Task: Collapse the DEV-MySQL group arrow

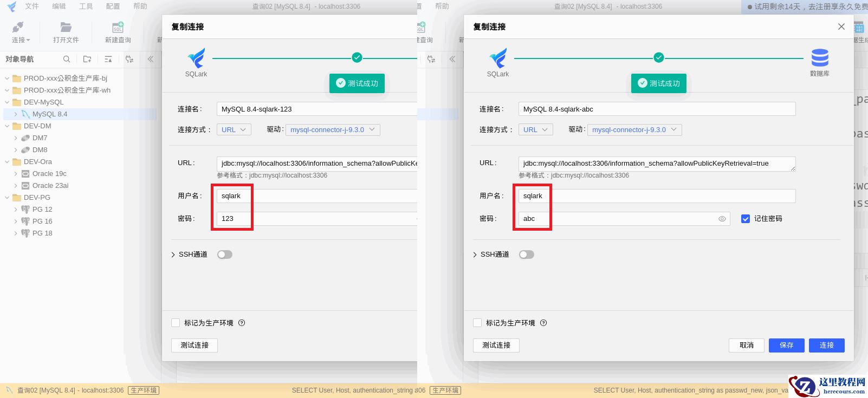Action: (x=7, y=102)
